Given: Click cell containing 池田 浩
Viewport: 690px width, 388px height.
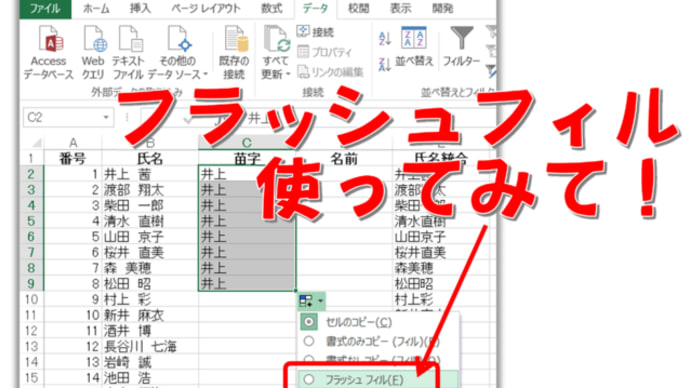Looking at the screenshot, I should pos(150,377).
